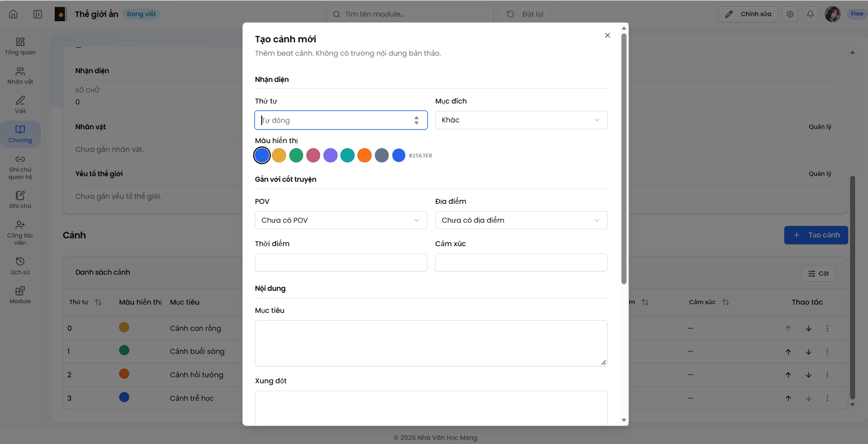Focus the Cảm xúc input field
The width and height of the screenshot is (868, 444).
(x=521, y=263)
